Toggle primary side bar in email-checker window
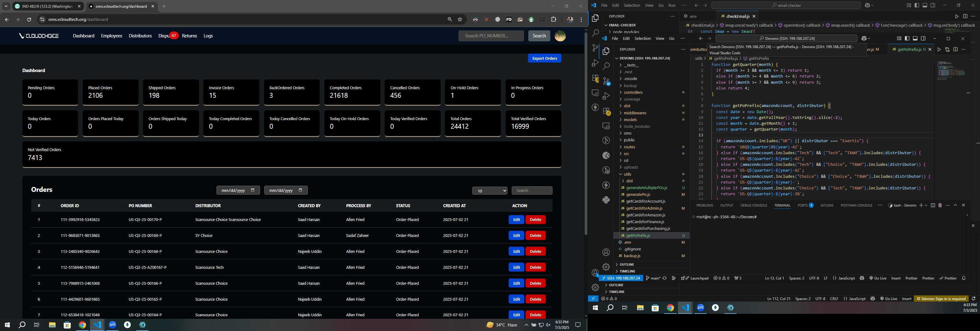 pos(917,5)
